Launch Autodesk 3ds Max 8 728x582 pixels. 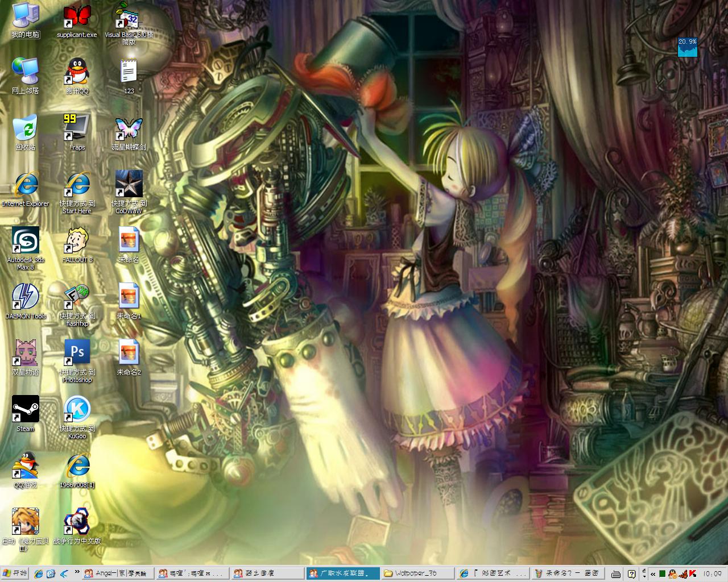[26, 248]
